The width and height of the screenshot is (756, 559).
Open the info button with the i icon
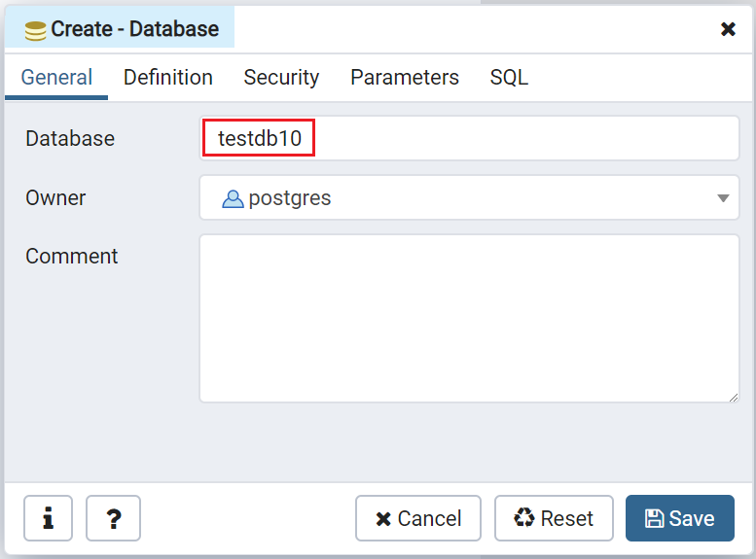pos(48,518)
